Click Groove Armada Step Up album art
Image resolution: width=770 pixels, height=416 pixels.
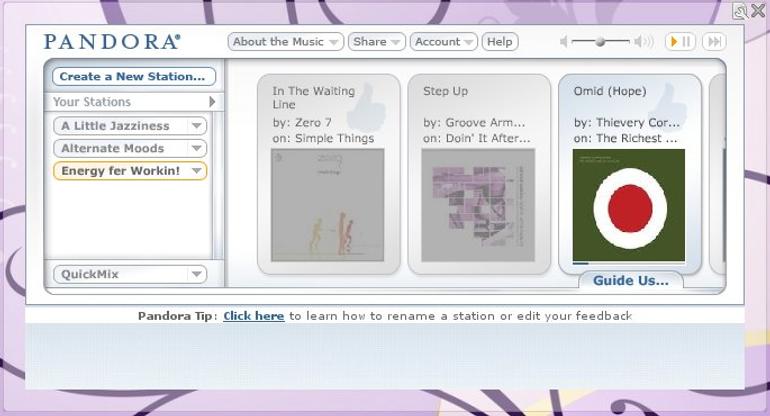pos(478,205)
